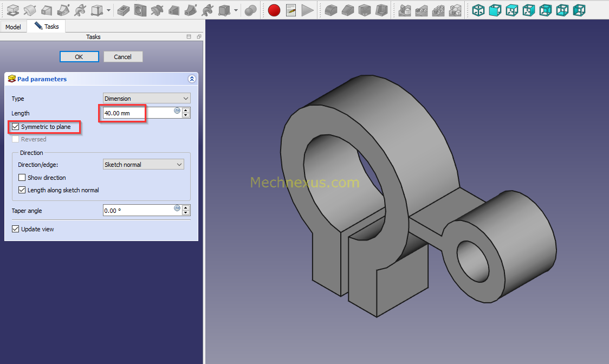Start macro recording with red record icon
609x364 pixels.
[x=274, y=10]
